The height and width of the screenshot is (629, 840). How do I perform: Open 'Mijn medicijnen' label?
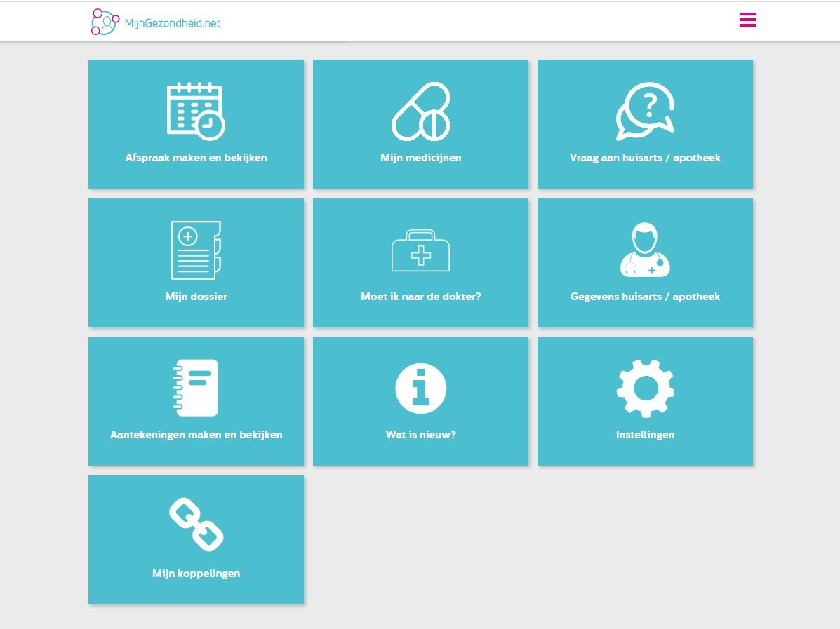(420, 157)
